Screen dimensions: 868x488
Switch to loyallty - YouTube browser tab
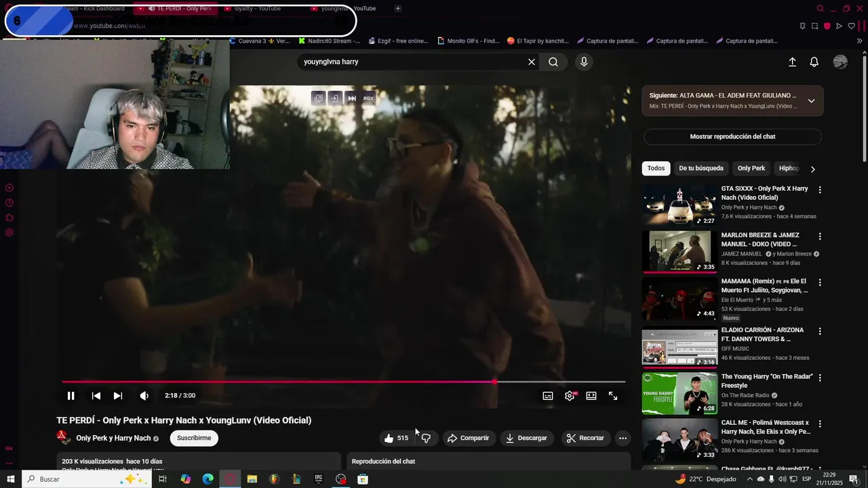pyautogui.click(x=258, y=8)
